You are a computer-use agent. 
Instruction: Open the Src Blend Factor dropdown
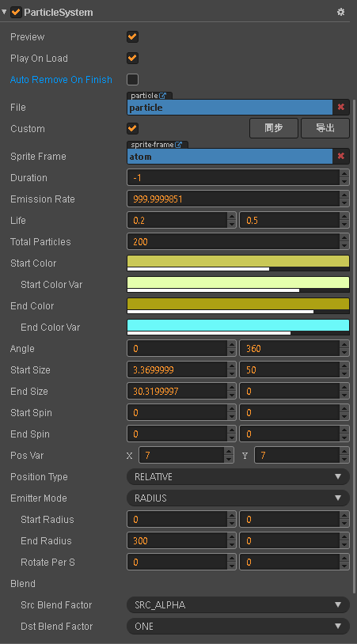(x=238, y=605)
